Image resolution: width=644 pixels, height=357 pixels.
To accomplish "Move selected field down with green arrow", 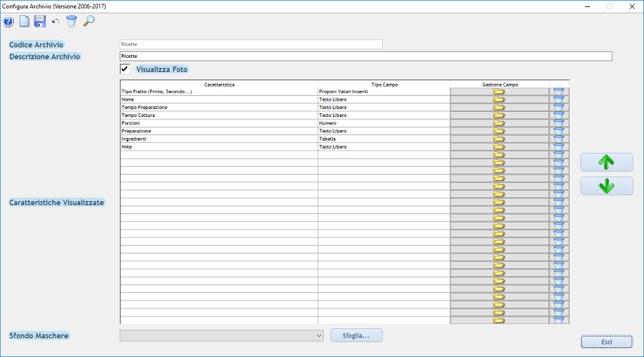I will [x=607, y=186].
